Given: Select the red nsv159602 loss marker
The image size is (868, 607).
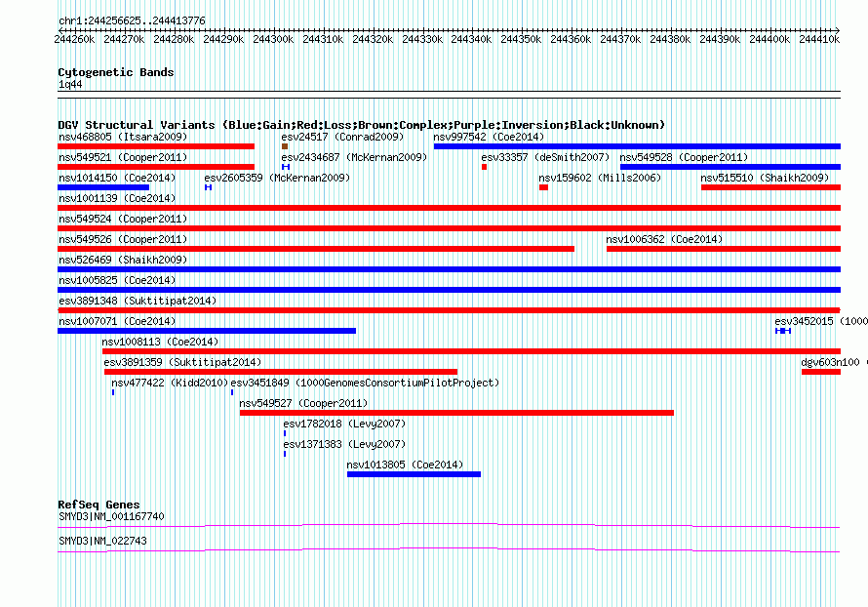Looking at the screenshot, I should [543, 187].
